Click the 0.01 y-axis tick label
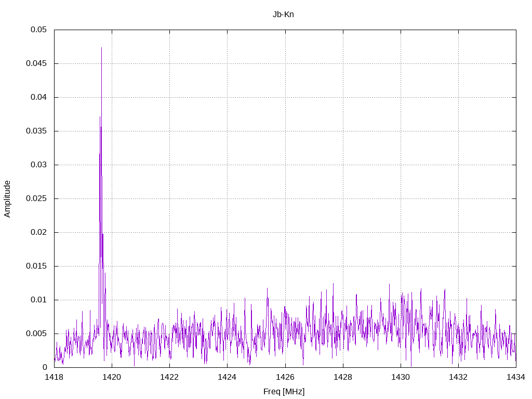The width and height of the screenshot is (532, 399). (38, 300)
